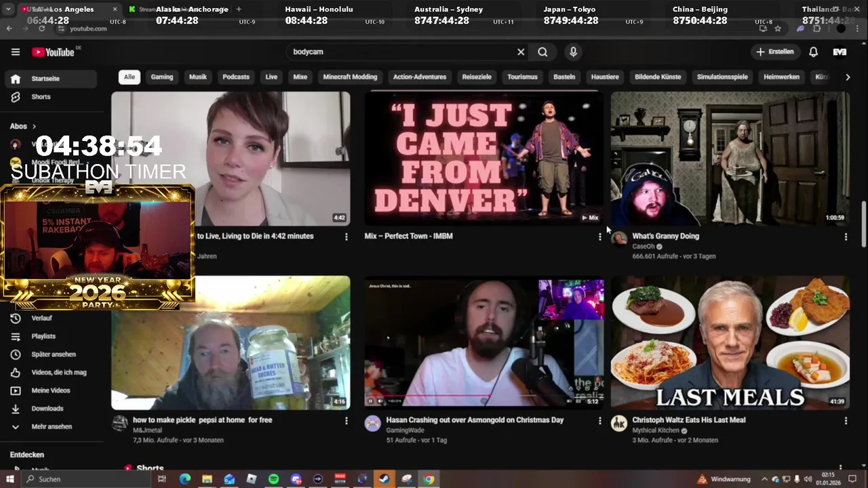Seek in the Hasan preview red progress bar
Viewport: 868px width, 488px height.
click(x=484, y=396)
